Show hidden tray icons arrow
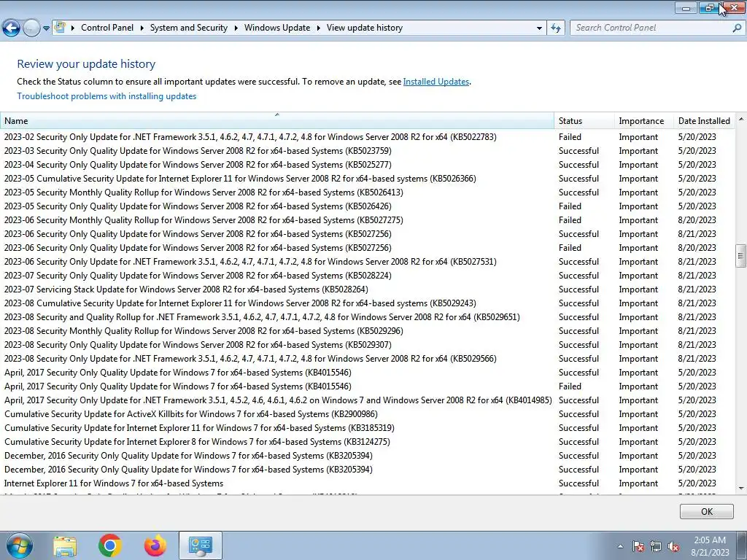 click(620, 546)
